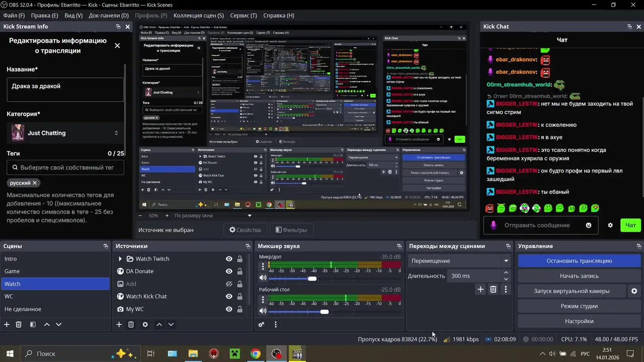Open the Сервис (T) menu
The image size is (644, 362).
[243, 16]
